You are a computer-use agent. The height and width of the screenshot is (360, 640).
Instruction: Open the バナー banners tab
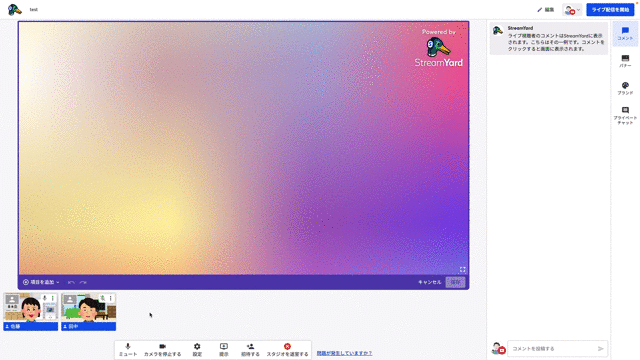(x=625, y=61)
